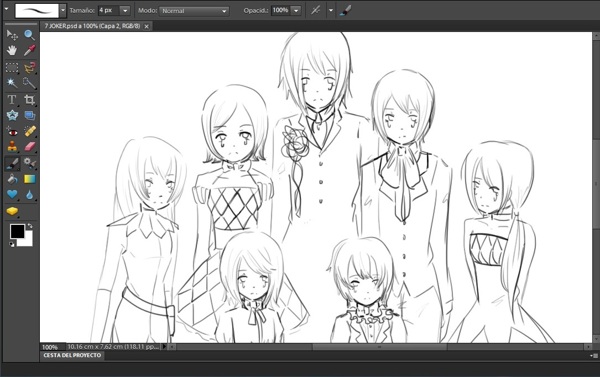This screenshot has height=377, width=600.
Task: Click the vertical scrollbar down arrow
Action: point(596,339)
